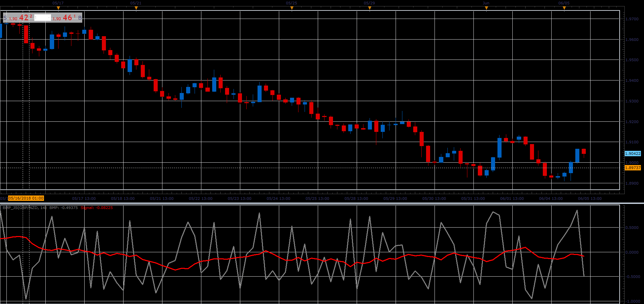Click the 05/30 13:00 time axis label
Screen dimensions: 644x304
coord(434,198)
